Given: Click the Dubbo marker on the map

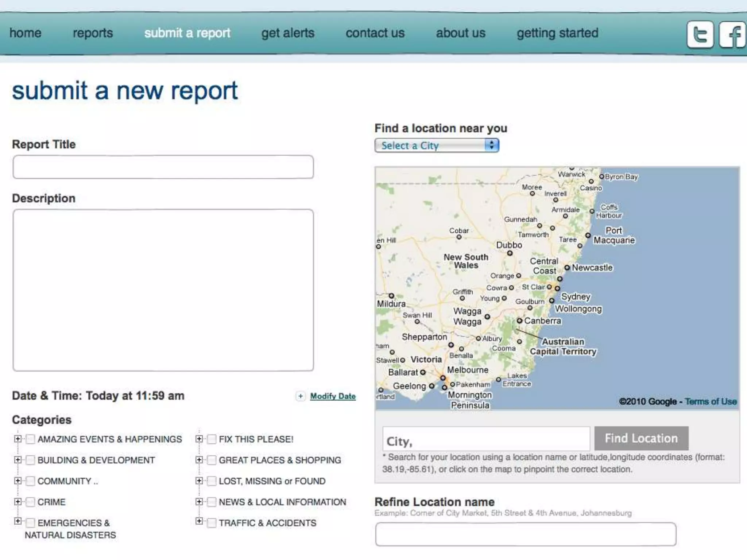Looking at the screenshot, I should [x=510, y=253].
